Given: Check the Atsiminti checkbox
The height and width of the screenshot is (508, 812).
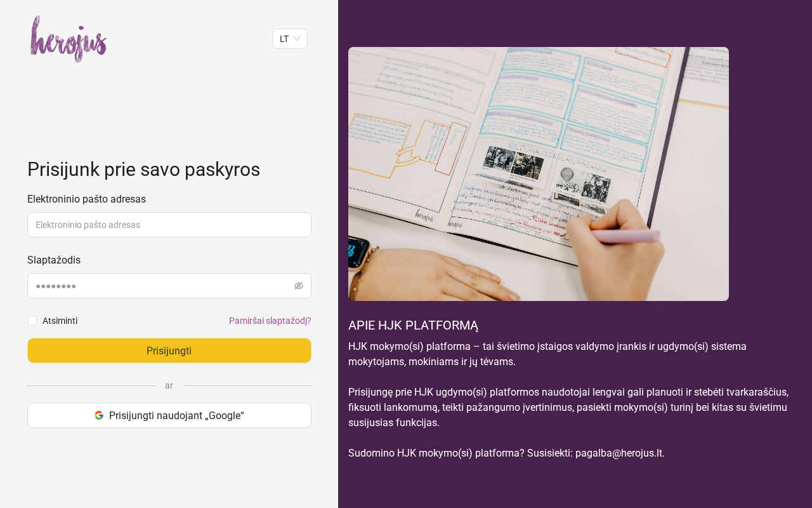Looking at the screenshot, I should (x=32, y=321).
